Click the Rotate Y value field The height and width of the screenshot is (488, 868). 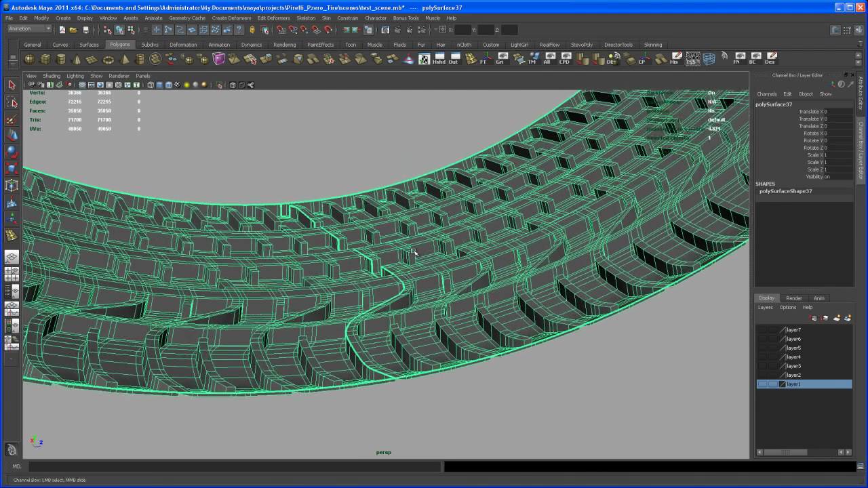click(x=839, y=141)
